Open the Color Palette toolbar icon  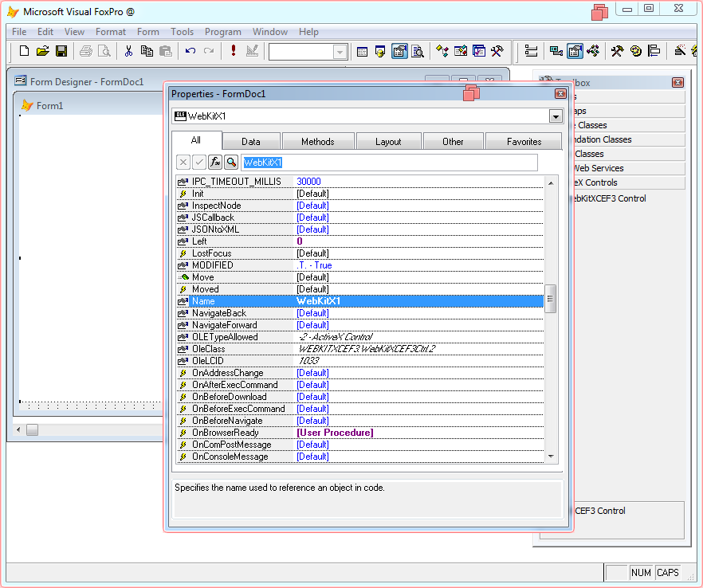coord(636,52)
